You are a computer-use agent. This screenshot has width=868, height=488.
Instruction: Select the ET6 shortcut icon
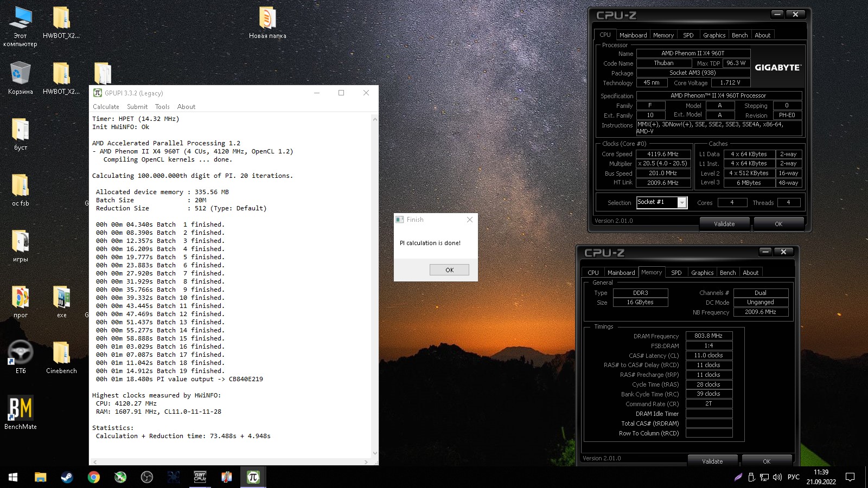(x=20, y=357)
